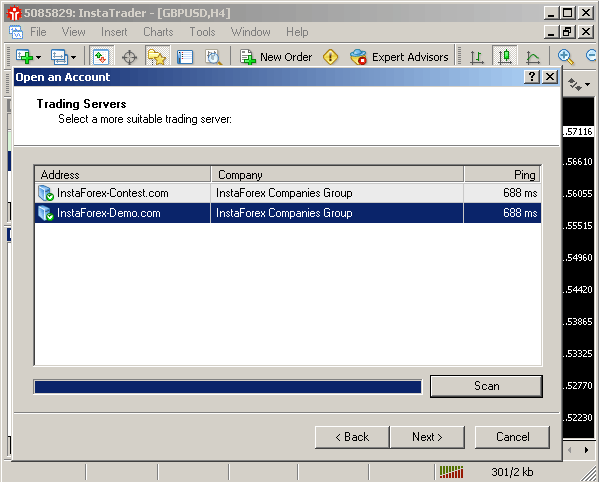Select the Data Window crosshair icon
The image size is (599, 482).
pyautogui.click(x=130, y=57)
